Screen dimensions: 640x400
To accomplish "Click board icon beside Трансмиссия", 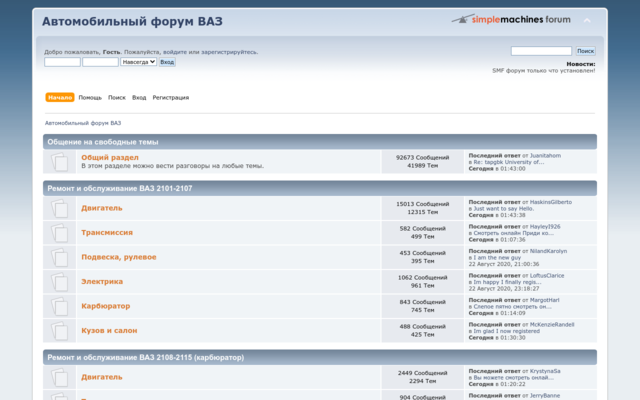I will point(60,233).
